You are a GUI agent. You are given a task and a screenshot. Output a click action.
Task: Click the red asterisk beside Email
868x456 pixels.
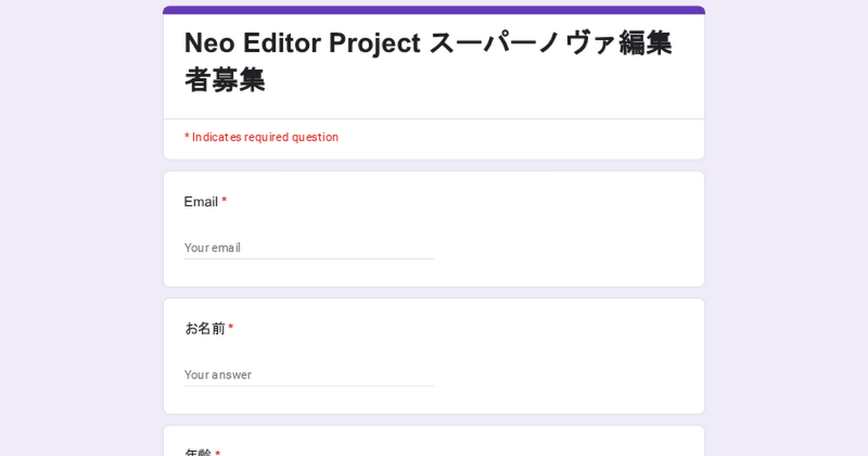[224, 201]
